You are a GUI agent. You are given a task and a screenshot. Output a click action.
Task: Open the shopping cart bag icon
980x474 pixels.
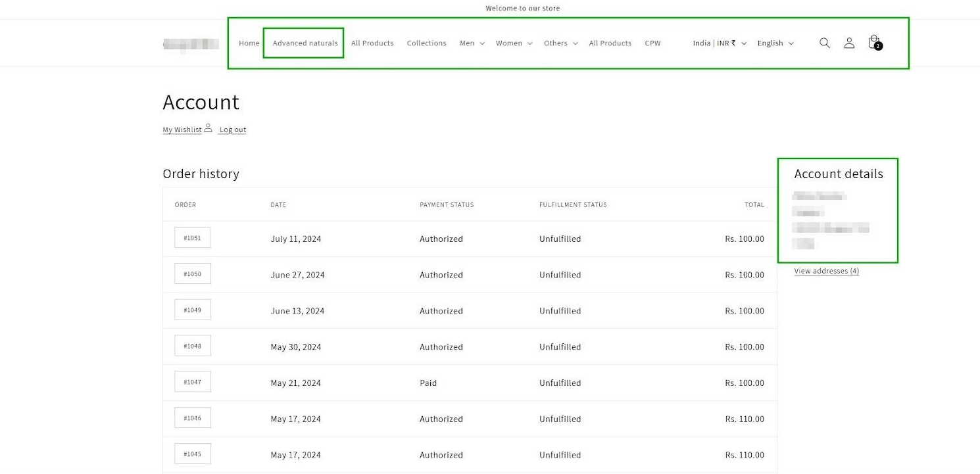point(874,43)
